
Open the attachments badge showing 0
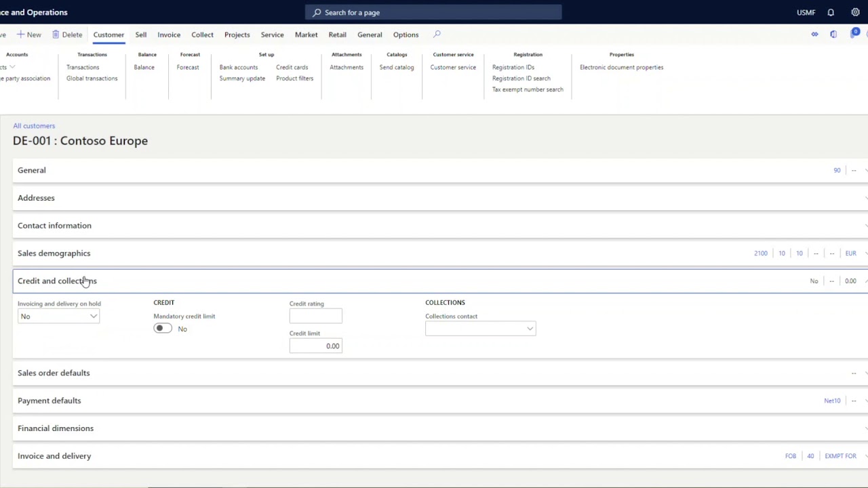[854, 33]
